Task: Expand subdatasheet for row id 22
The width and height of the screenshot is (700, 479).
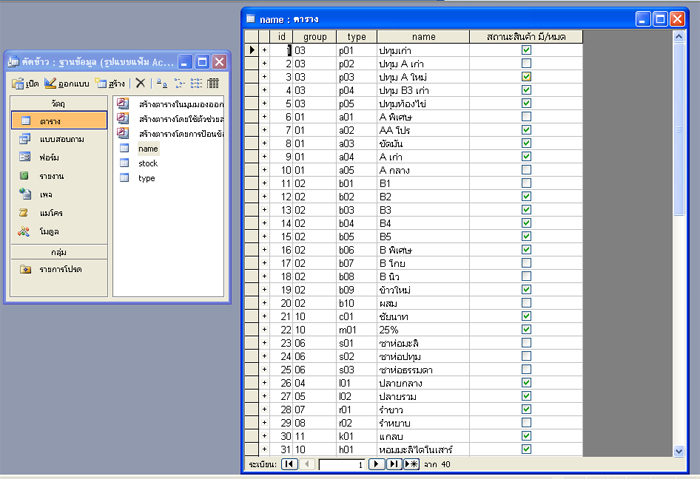Action: click(264, 329)
